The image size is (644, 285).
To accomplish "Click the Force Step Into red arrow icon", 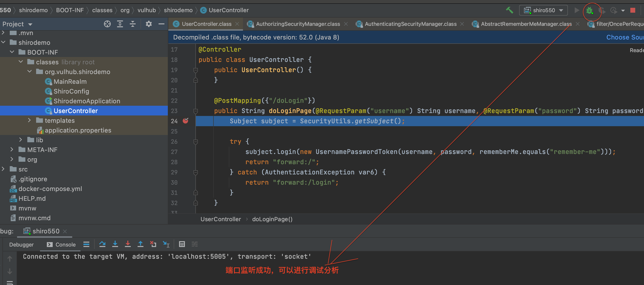I will [128, 244].
